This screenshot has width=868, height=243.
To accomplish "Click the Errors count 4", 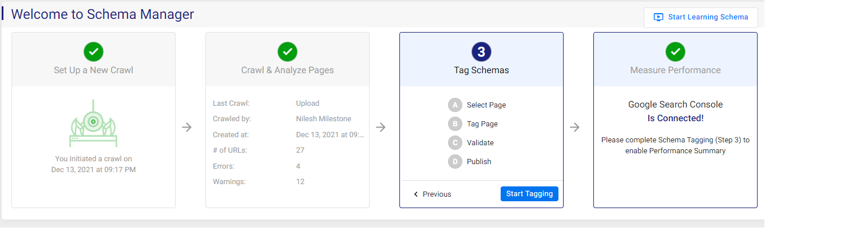I will pos(298,166).
